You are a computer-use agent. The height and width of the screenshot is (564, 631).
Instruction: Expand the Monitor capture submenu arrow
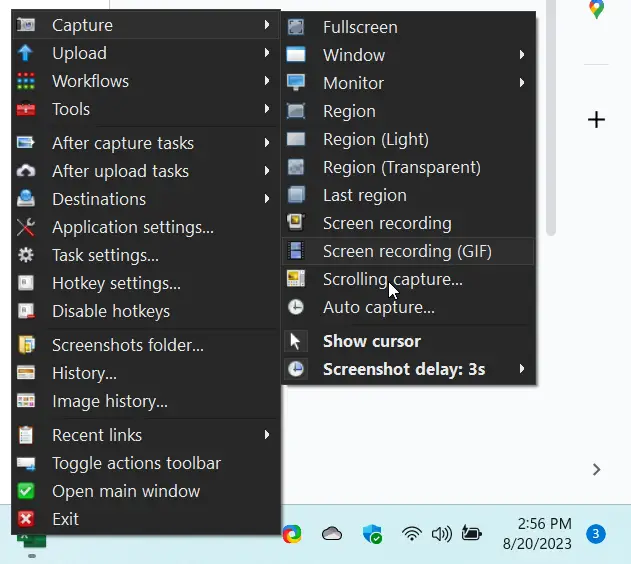(522, 82)
